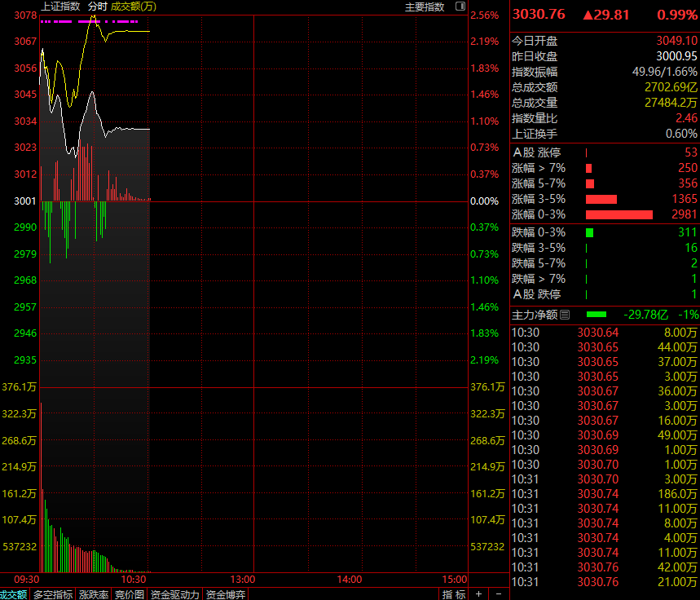Screen dimensions: 700x600
Task: Click the 3001 baseline price label
Action: point(25,201)
